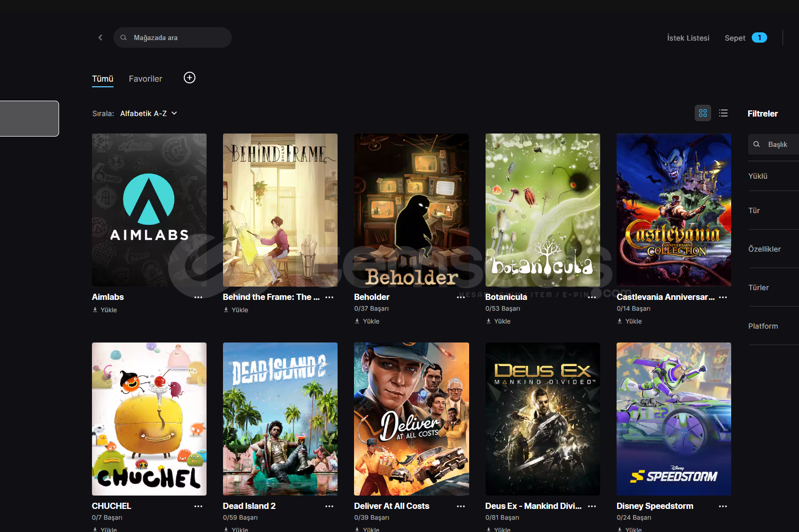This screenshot has height=532, width=799.
Task: Expand the Yüklü filter section
Action: pos(773,176)
